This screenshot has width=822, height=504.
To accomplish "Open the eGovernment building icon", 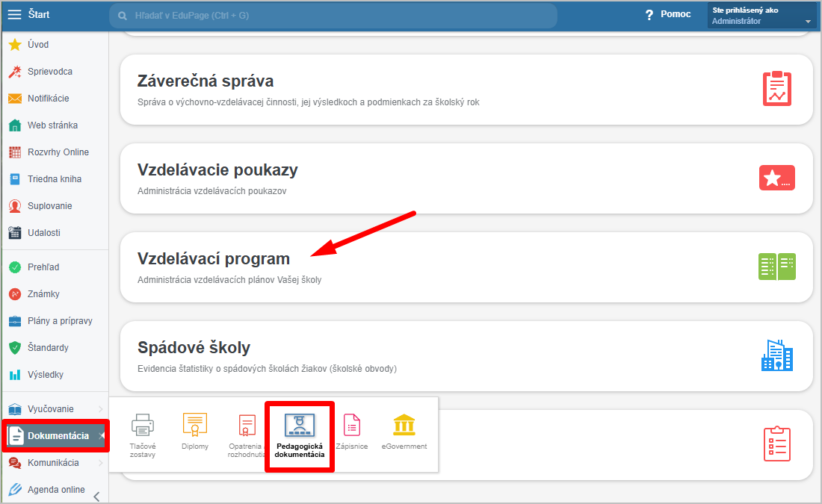I will [x=404, y=425].
